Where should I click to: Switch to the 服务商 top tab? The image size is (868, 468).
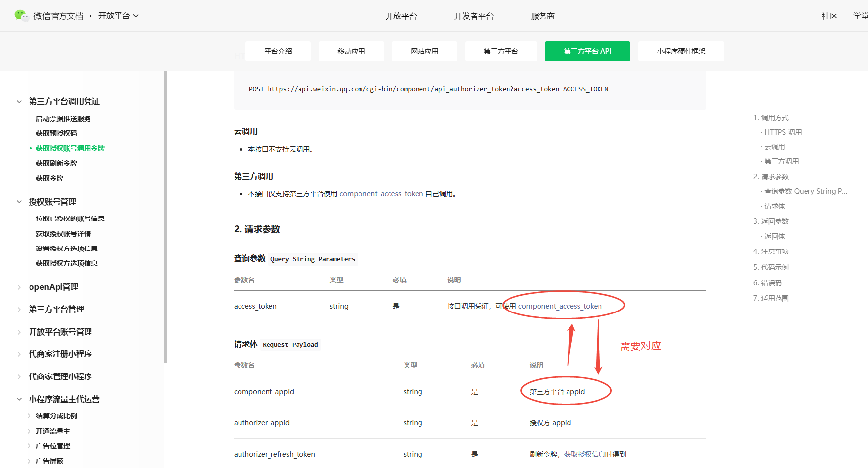(543, 16)
